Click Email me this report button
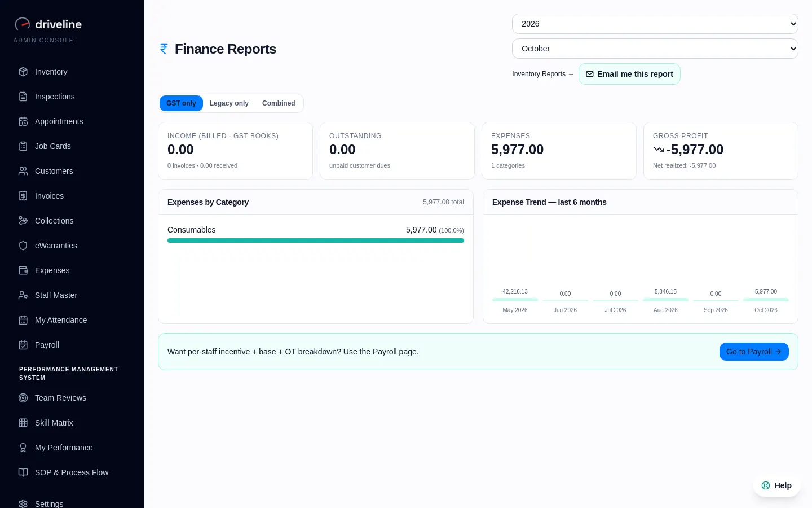 tap(629, 74)
